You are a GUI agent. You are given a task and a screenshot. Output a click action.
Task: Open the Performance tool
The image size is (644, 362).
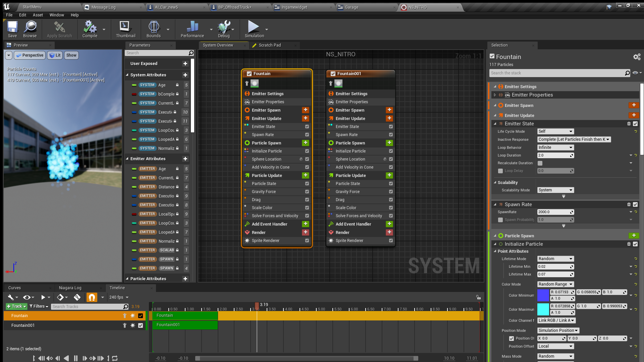[192, 29]
